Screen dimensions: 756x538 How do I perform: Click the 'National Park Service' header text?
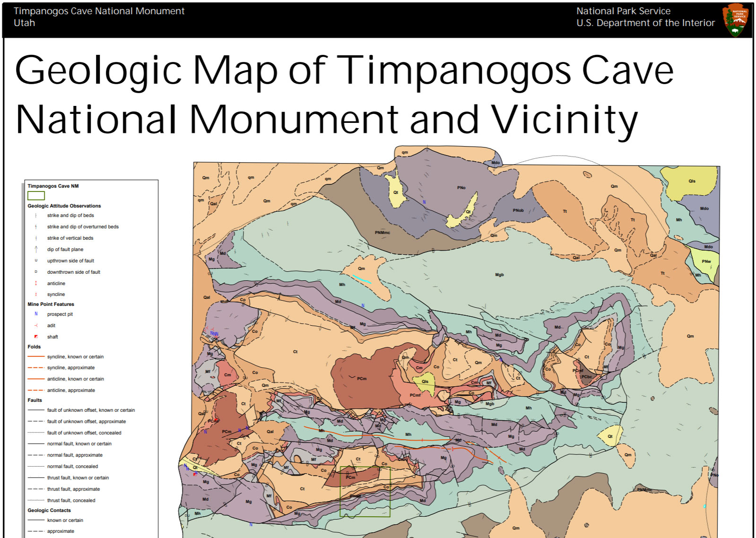pyautogui.click(x=623, y=11)
